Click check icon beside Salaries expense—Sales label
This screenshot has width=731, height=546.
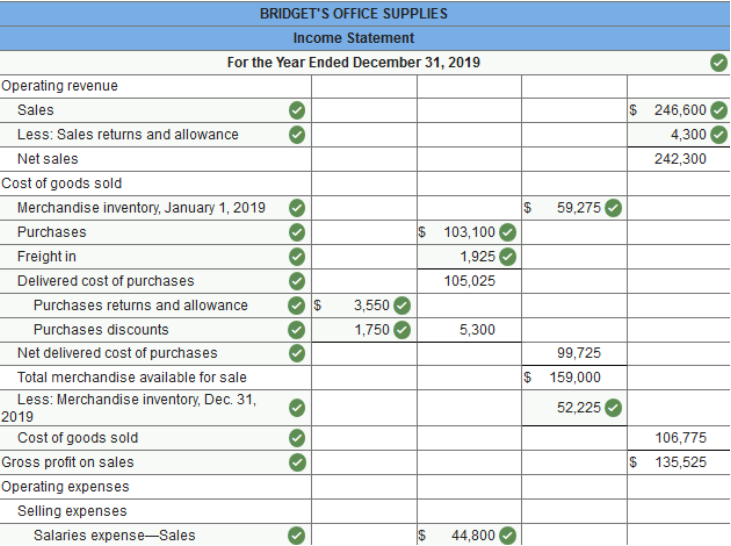297,535
